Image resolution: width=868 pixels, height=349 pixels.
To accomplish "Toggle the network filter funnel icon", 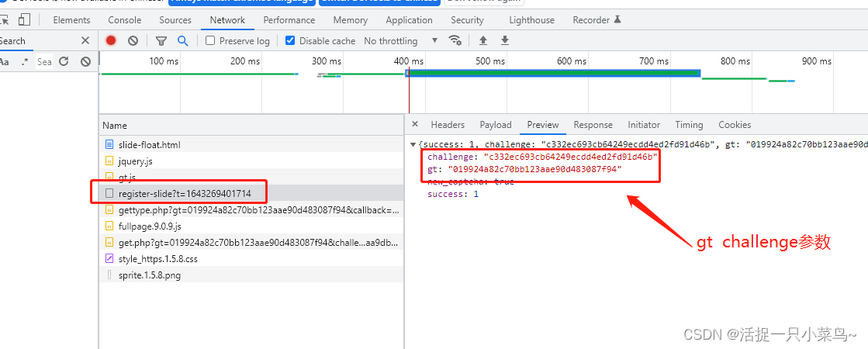I will click(161, 40).
